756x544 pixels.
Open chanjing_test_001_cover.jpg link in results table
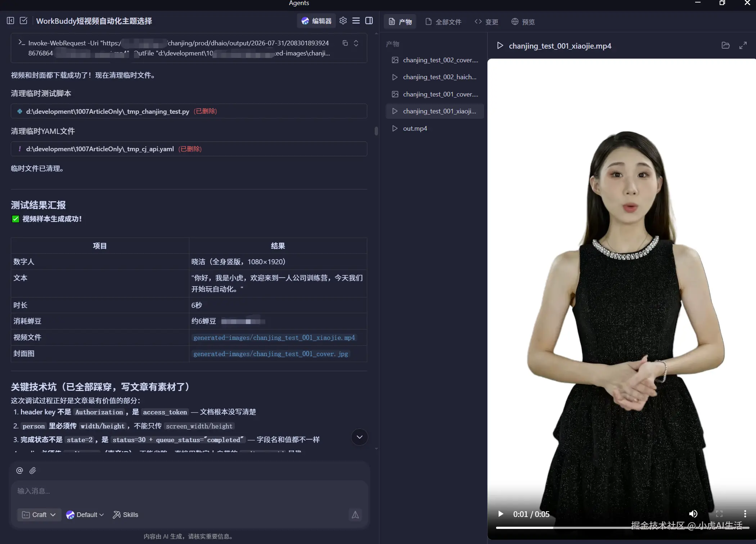click(x=271, y=354)
